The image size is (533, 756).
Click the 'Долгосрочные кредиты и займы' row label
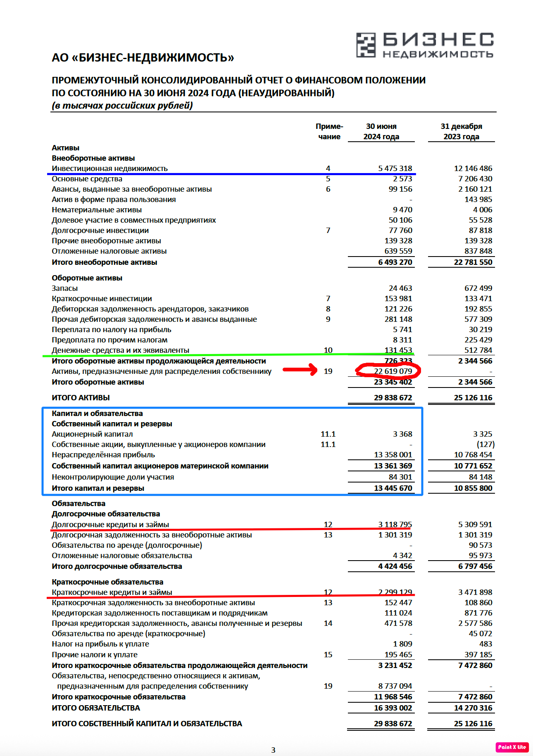[x=110, y=525]
